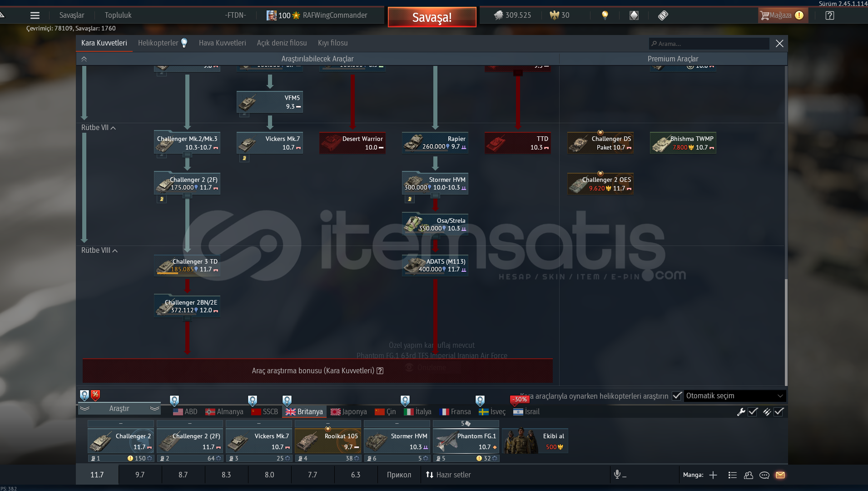Click the battle pass ticket icon

point(663,15)
